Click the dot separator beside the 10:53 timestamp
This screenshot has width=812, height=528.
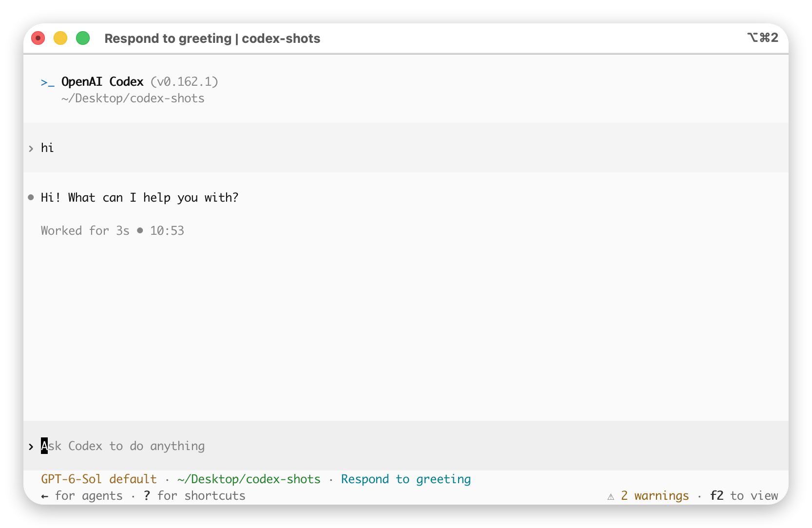(x=140, y=230)
